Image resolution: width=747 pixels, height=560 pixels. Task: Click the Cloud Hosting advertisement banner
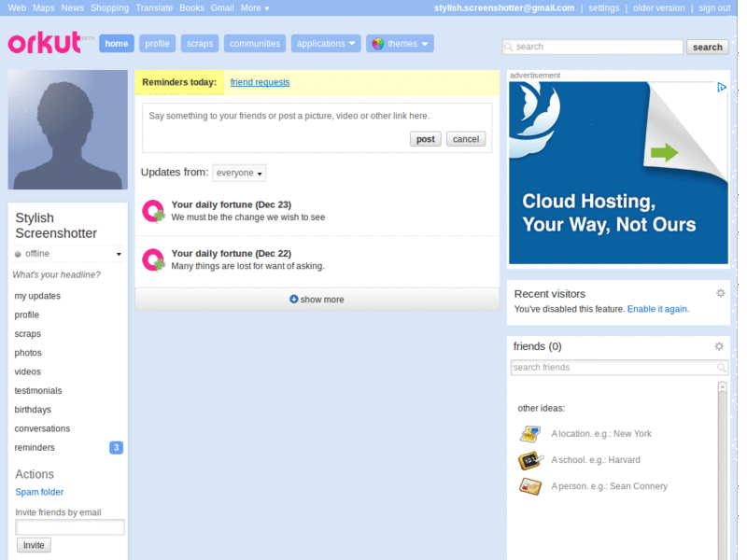tap(618, 173)
